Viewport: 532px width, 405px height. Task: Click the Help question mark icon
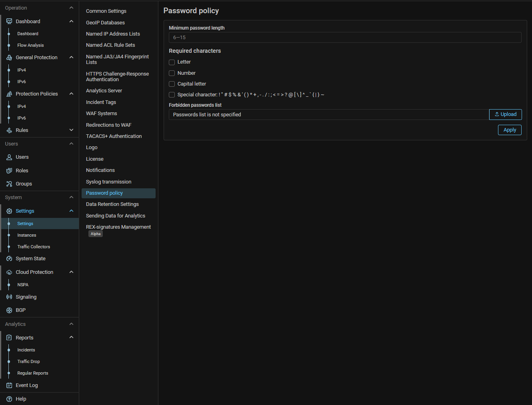9,399
